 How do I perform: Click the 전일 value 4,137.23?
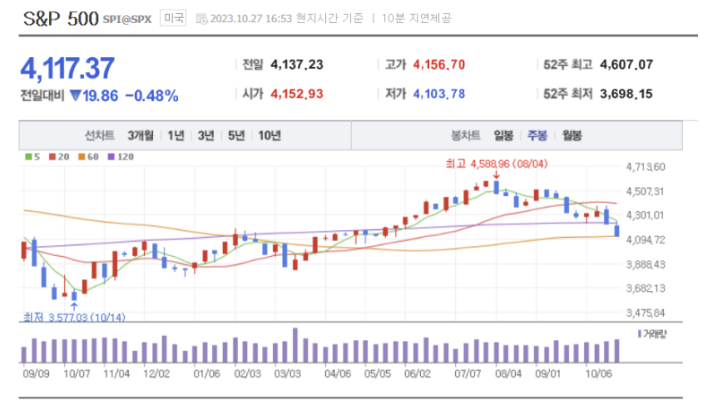click(297, 65)
